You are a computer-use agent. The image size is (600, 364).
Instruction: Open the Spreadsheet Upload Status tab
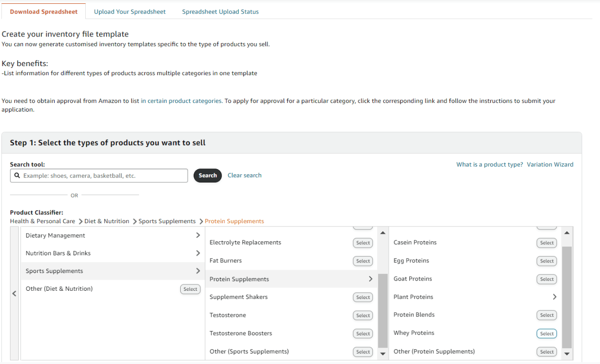(x=220, y=11)
